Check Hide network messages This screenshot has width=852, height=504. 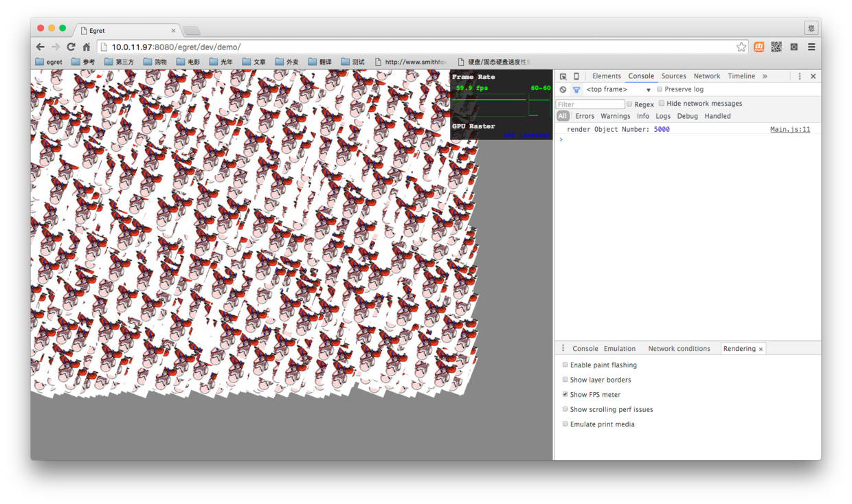coord(662,104)
